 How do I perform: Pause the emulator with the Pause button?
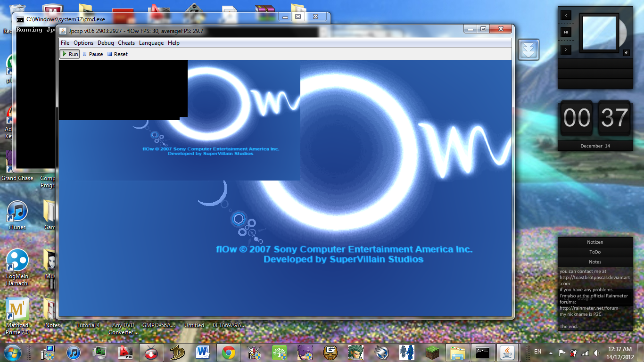93,54
